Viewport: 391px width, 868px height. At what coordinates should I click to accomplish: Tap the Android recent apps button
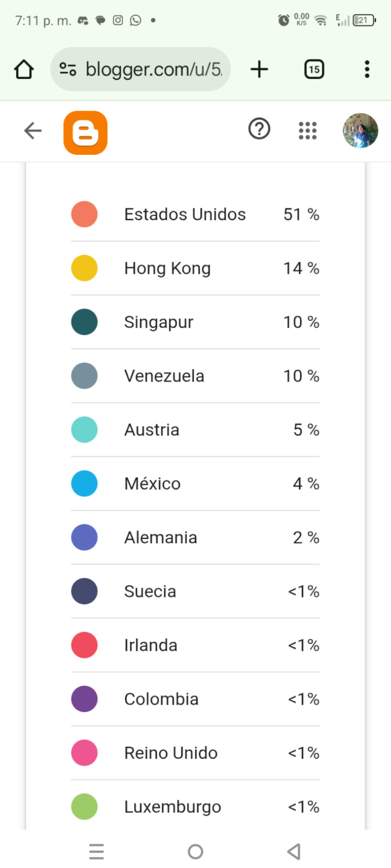pyautogui.click(x=96, y=852)
